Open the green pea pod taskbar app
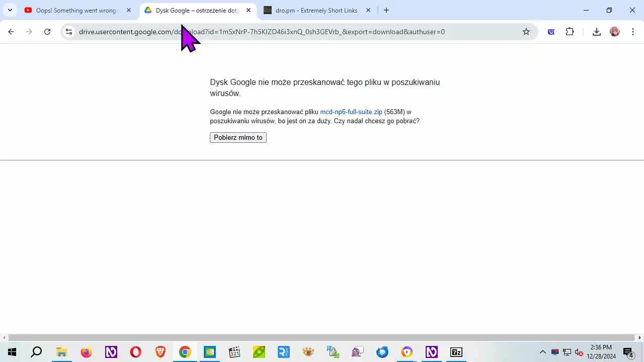The image size is (644, 362). (259, 352)
